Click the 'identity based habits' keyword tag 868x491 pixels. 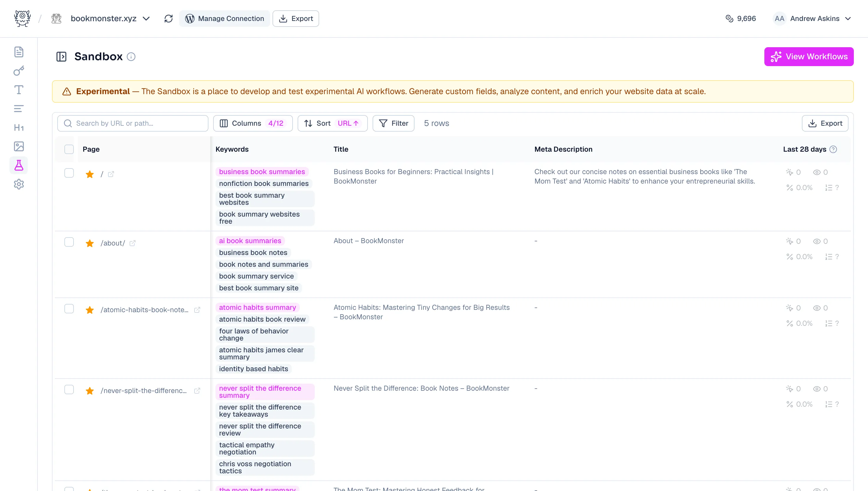253,369
